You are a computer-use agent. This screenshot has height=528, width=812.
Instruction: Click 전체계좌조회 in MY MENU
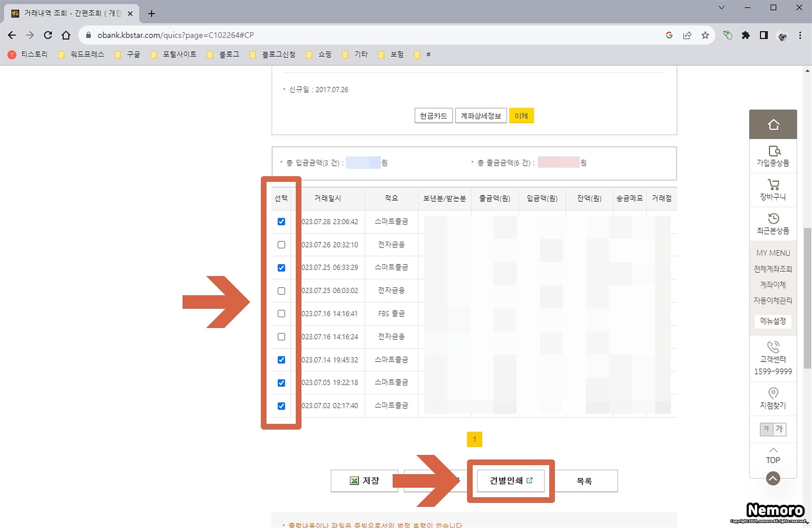point(773,269)
